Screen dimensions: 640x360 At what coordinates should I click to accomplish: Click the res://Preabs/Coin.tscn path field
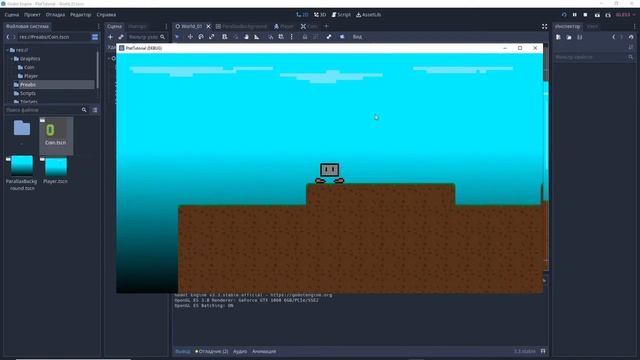(x=54, y=37)
